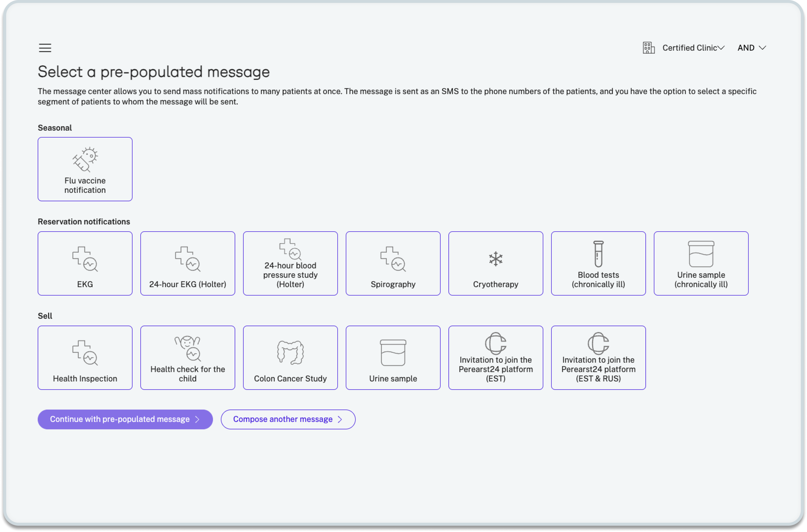Click the Perearst24 (EST) invitation logo icon

pyautogui.click(x=496, y=343)
